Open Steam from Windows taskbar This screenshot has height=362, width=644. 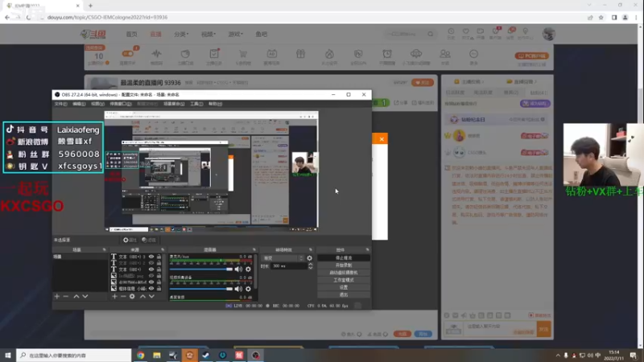(206, 355)
